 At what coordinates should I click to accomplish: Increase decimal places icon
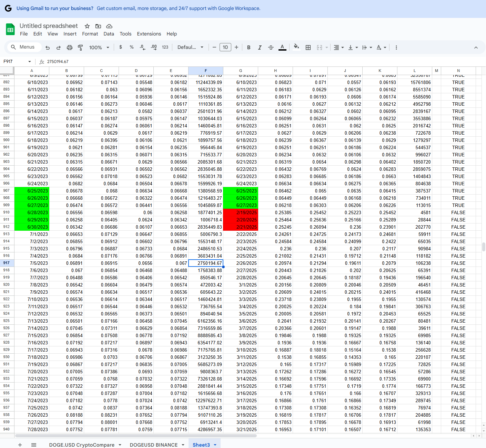click(x=154, y=48)
